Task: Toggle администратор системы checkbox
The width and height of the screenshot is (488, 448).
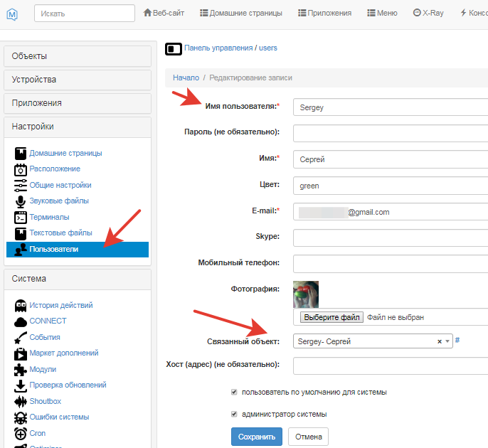Action: 234,414
